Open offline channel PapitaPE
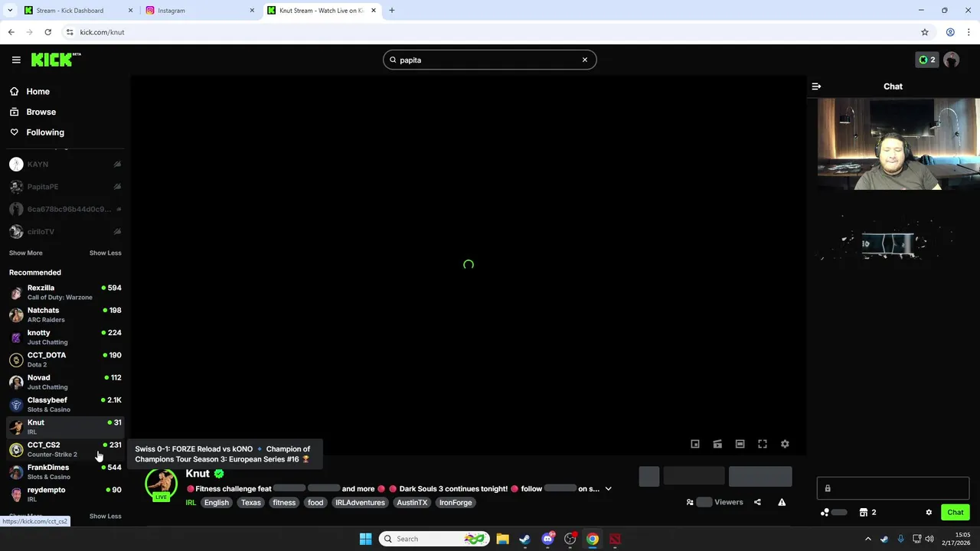 point(65,187)
